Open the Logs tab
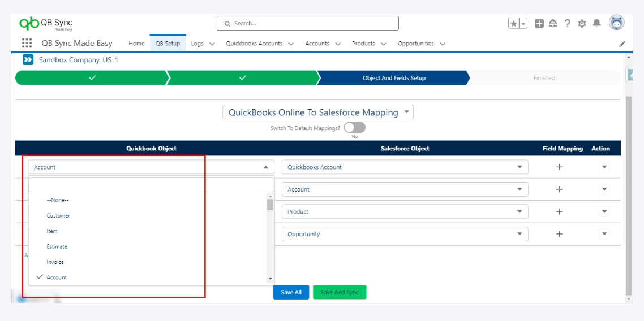Image resolution: width=644 pixels, height=321 pixels. coord(197,44)
